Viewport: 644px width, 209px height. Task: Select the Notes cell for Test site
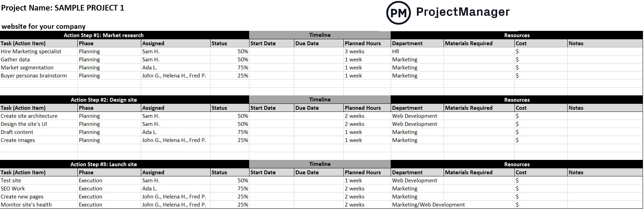point(605,180)
